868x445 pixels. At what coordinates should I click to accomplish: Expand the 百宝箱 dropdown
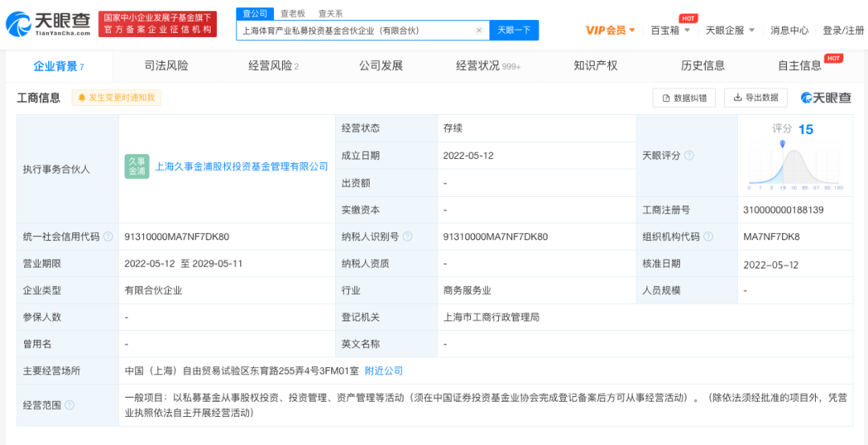670,31
